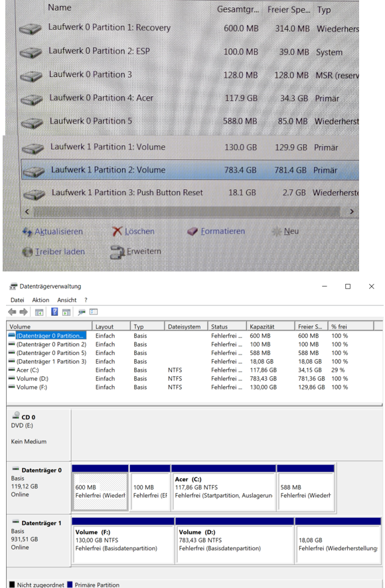385x588 pixels.
Task: Click Erweitern link
Action: tap(136, 252)
